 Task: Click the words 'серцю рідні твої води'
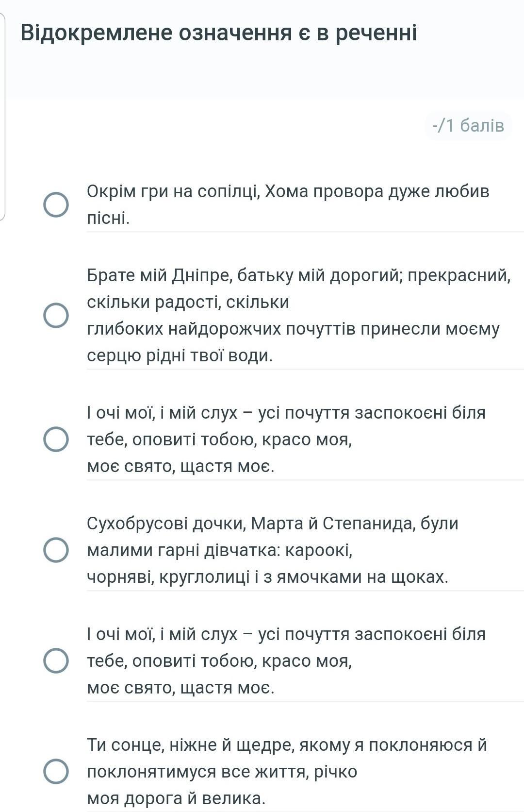click(x=180, y=355)
